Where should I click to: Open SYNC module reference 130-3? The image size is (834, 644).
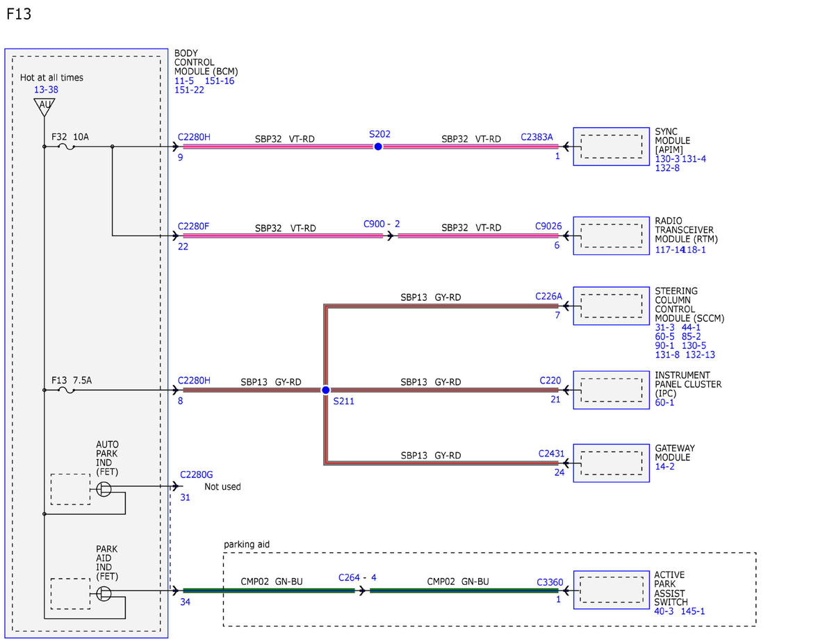(667, 158)
